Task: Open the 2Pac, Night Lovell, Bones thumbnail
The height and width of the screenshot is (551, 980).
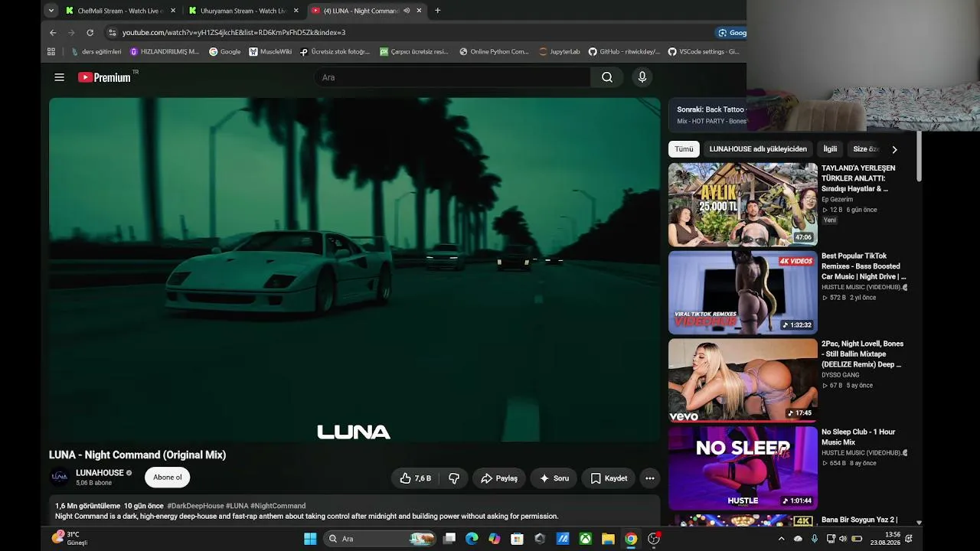Action: [743, 380]
